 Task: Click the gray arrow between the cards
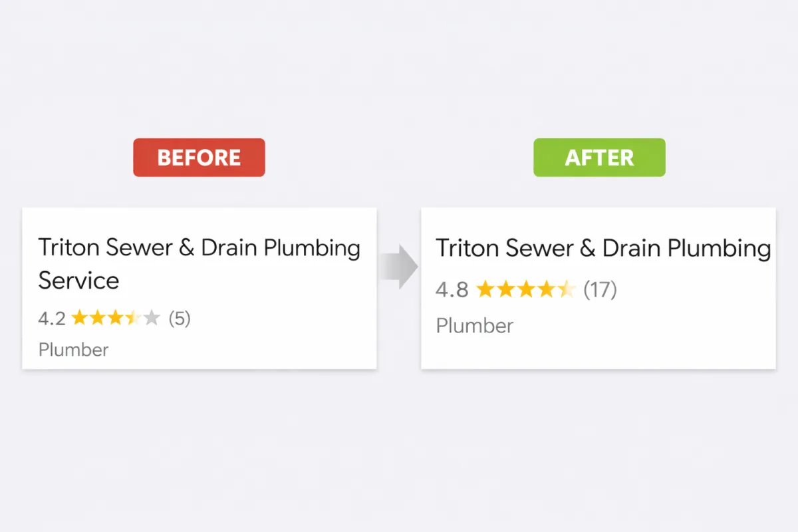point(399,267)
